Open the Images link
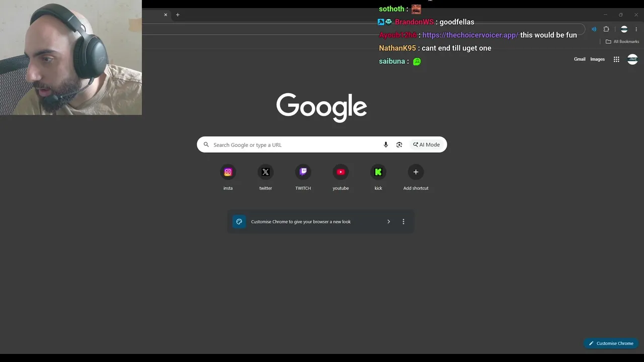 597,59
